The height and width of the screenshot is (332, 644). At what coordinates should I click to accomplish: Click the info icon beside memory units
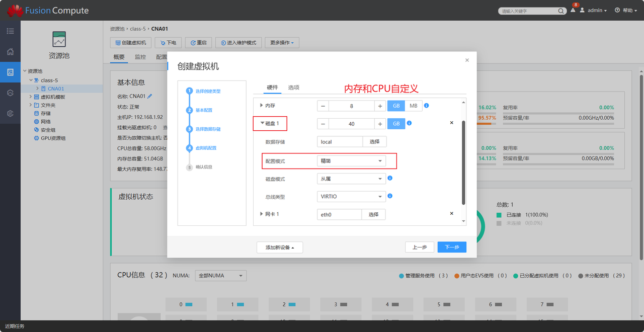point(426,106)
